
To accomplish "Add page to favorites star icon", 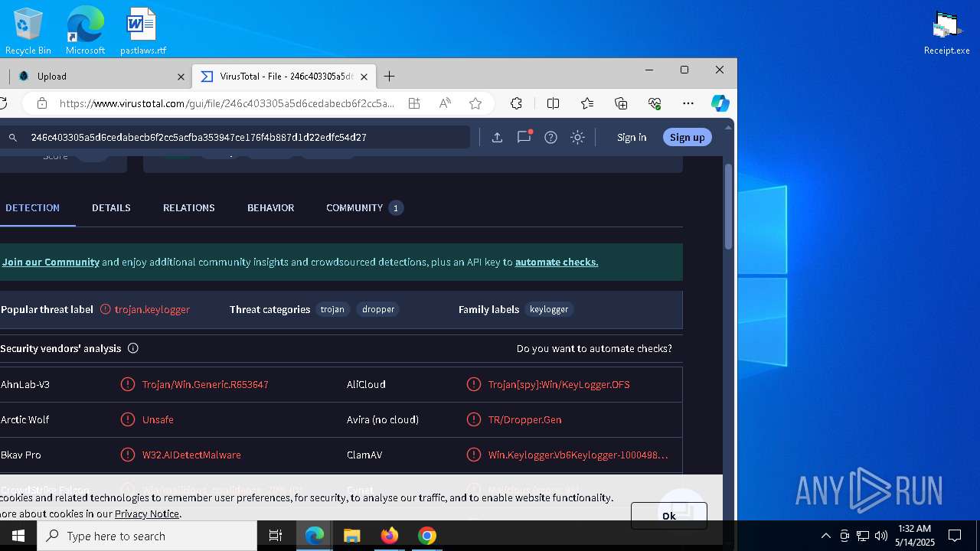I will pos(475,103).
